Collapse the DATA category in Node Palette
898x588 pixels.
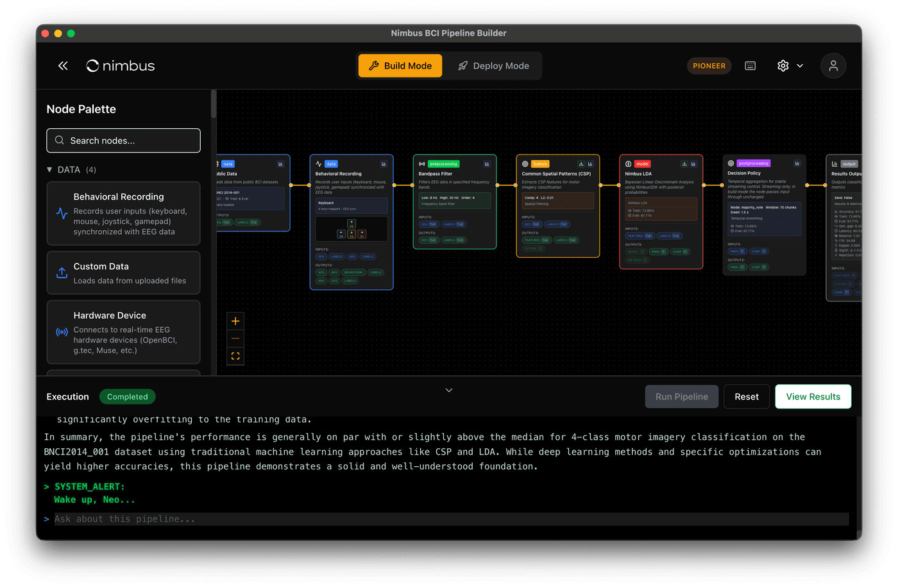click(x=49, y=170)
